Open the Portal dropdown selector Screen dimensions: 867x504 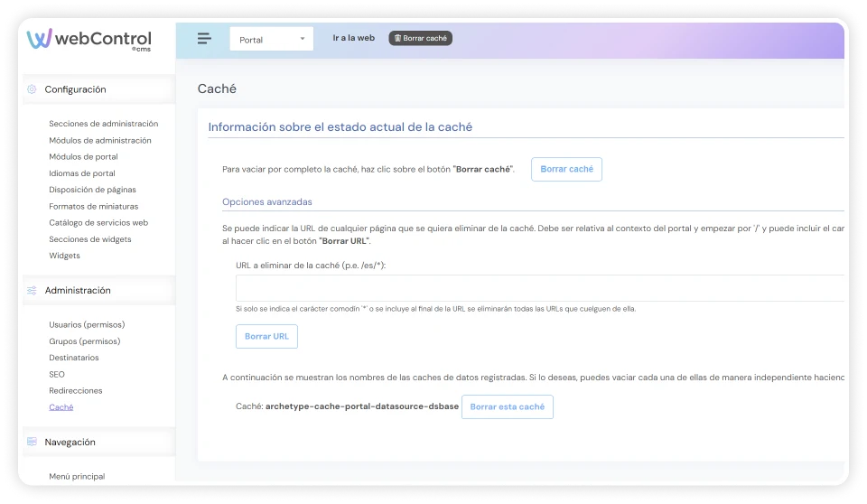(271, 39)
